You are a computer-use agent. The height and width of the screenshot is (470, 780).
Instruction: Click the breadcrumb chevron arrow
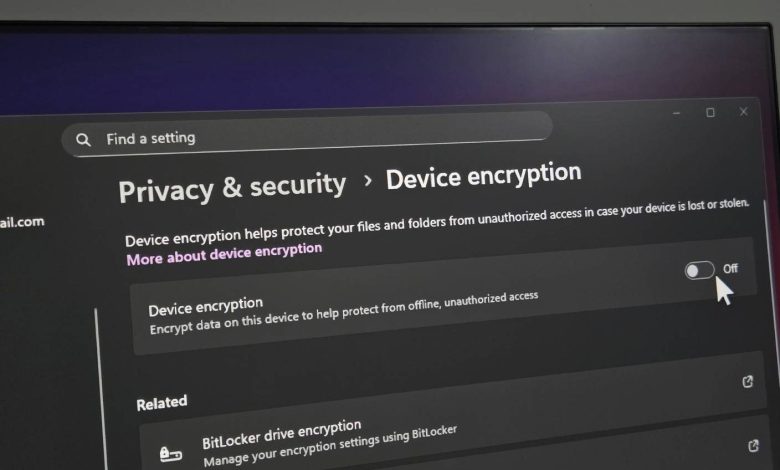tap(368, 181)
